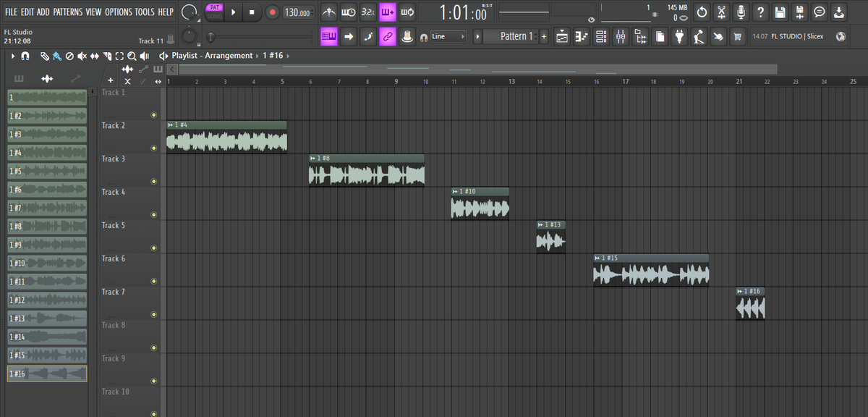
Task: Open the audio editor scissors icon
Action: click(721, 12)
